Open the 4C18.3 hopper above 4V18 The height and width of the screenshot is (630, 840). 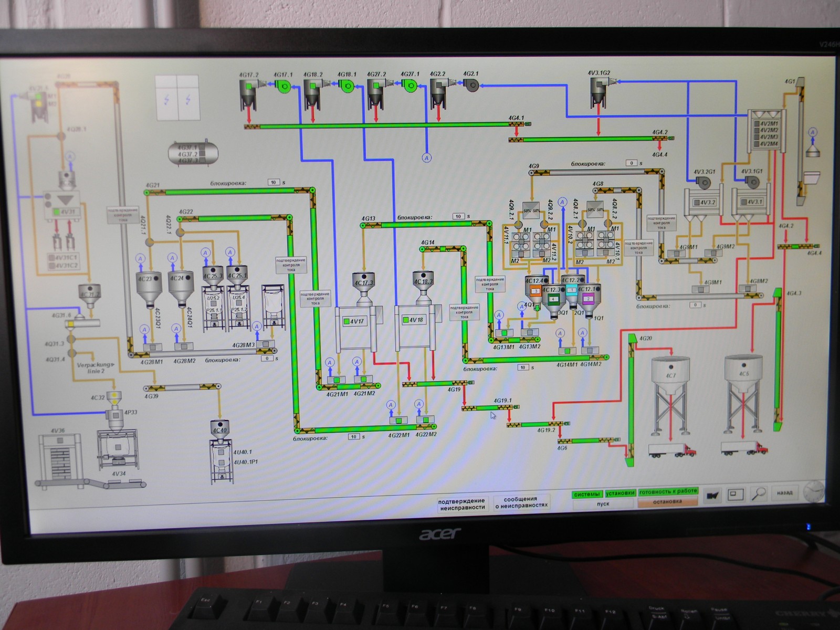click(x=424, y=287)
